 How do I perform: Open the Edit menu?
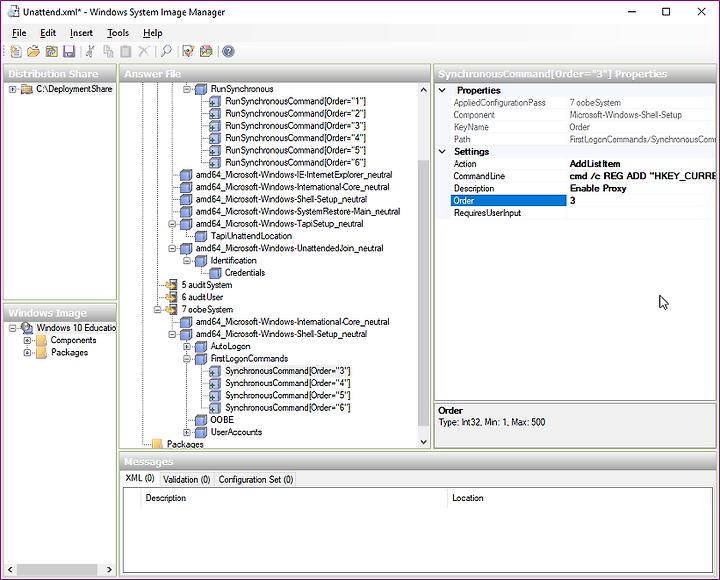tap(48, 33)
